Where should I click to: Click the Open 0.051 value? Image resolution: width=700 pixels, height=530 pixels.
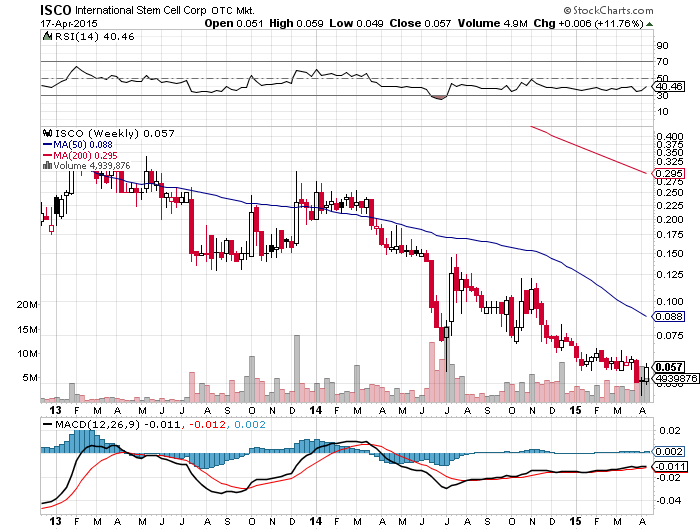tap(234, 23)
